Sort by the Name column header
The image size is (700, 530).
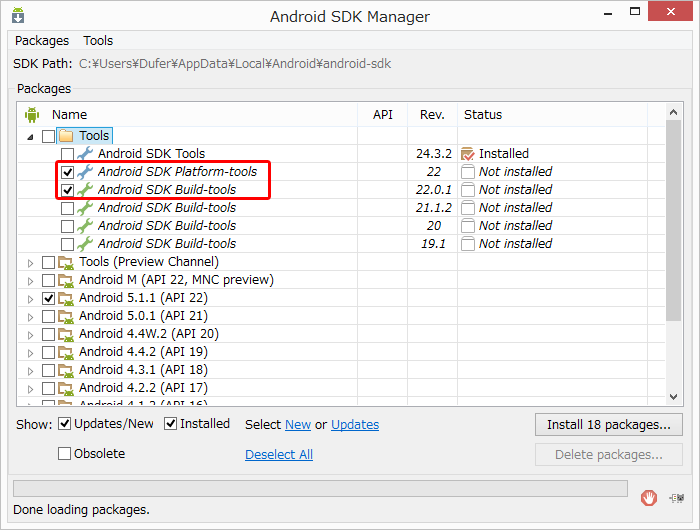pyautogui.click(x=188, y=115)
